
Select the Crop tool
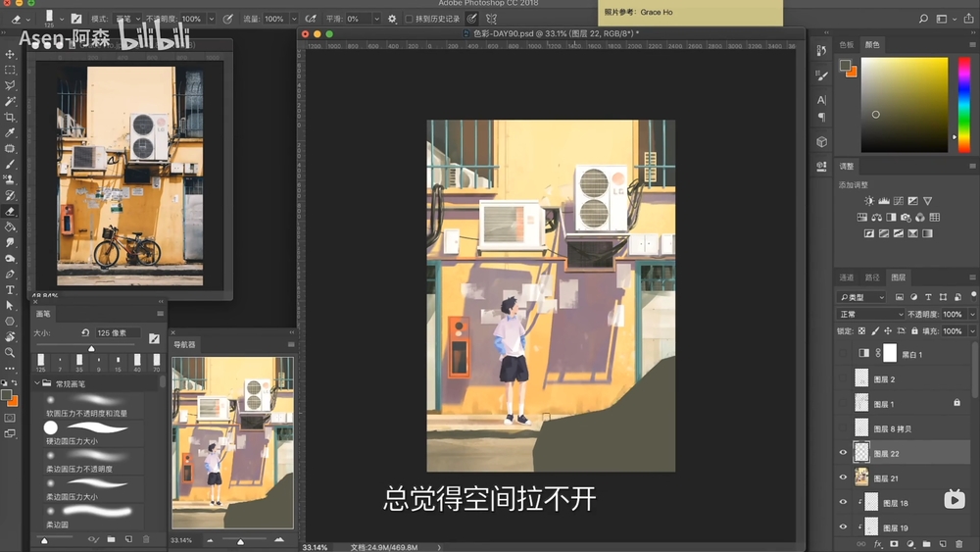tap(11, 117)
